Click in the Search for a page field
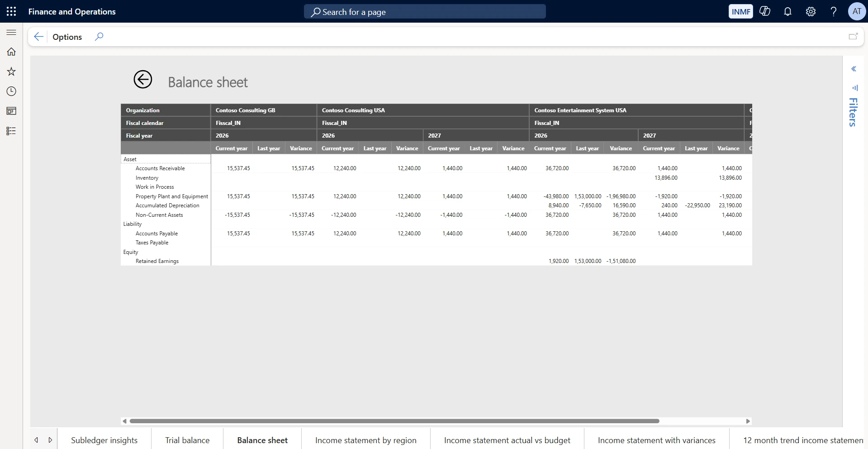This screenshot has width=868, height=449. tap(425, 12)
